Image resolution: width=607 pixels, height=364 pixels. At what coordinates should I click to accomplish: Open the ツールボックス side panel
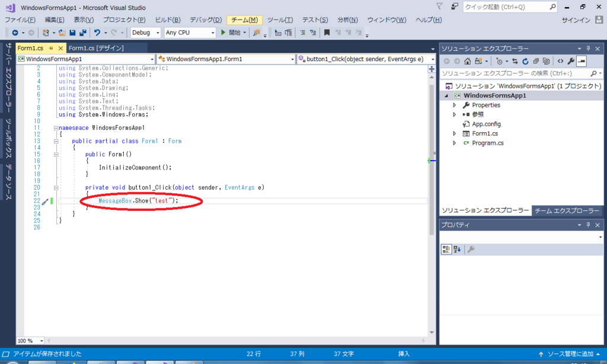pyautogui.click(x=8, y=139)
